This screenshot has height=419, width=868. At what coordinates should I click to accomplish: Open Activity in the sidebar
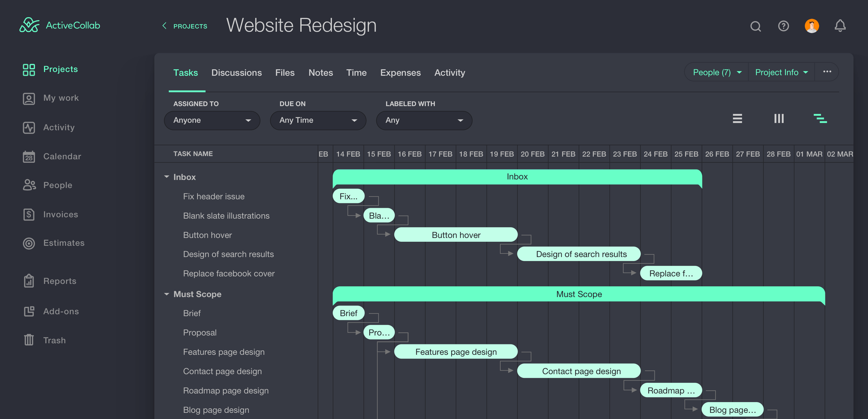click(49, 127)
